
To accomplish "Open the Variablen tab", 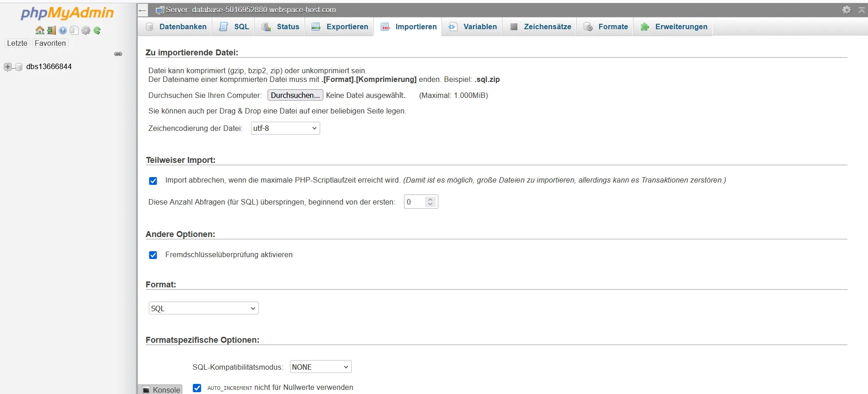I will [x=473, y=27].
